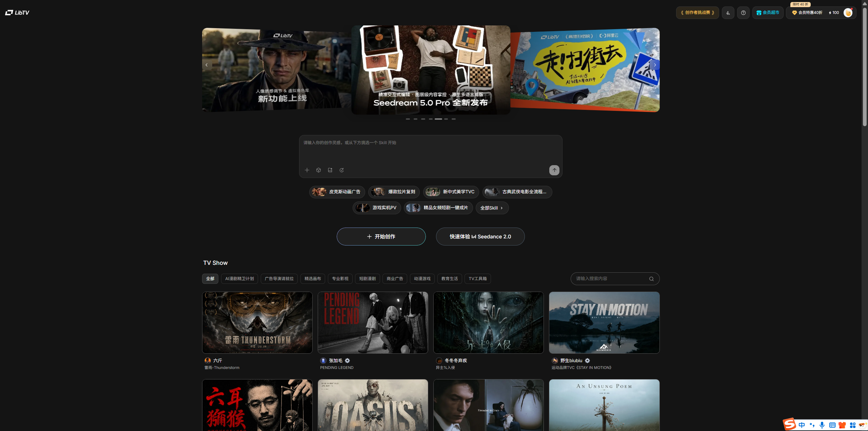The width and height of the screenshot is (868, 431).
Task: Choose the 新中式美学TVC skill chip
Action: [451, 192]
